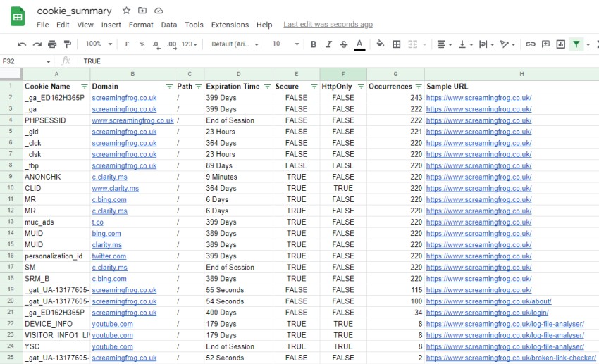The width and height of the screenshot is (599, 364).
Task: Open the twitter.com domain link
Action: coord(109,256)
